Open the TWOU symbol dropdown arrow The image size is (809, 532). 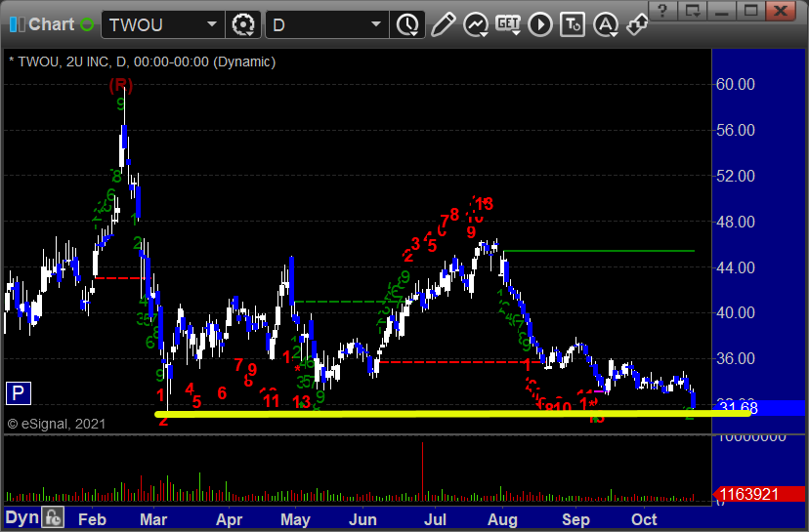[212, 24]
